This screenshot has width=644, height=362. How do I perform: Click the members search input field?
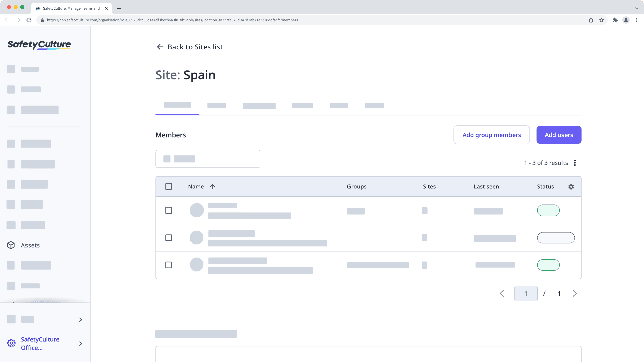pos(208,159)
